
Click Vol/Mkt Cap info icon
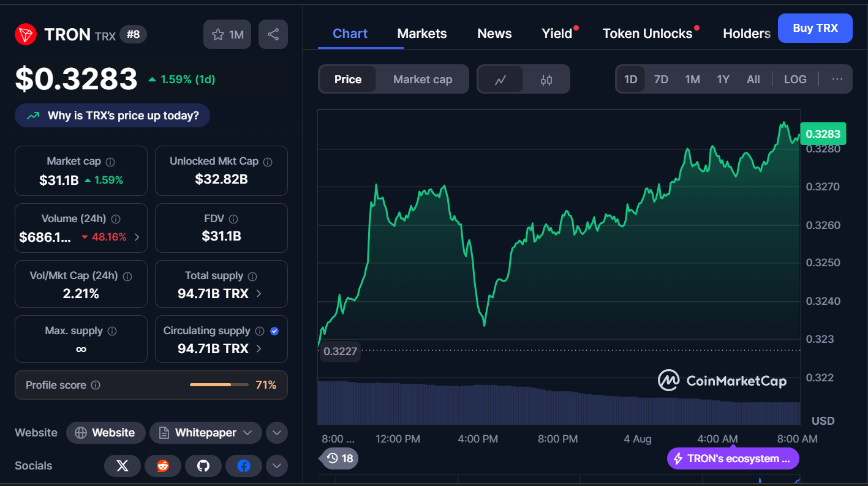127,276
